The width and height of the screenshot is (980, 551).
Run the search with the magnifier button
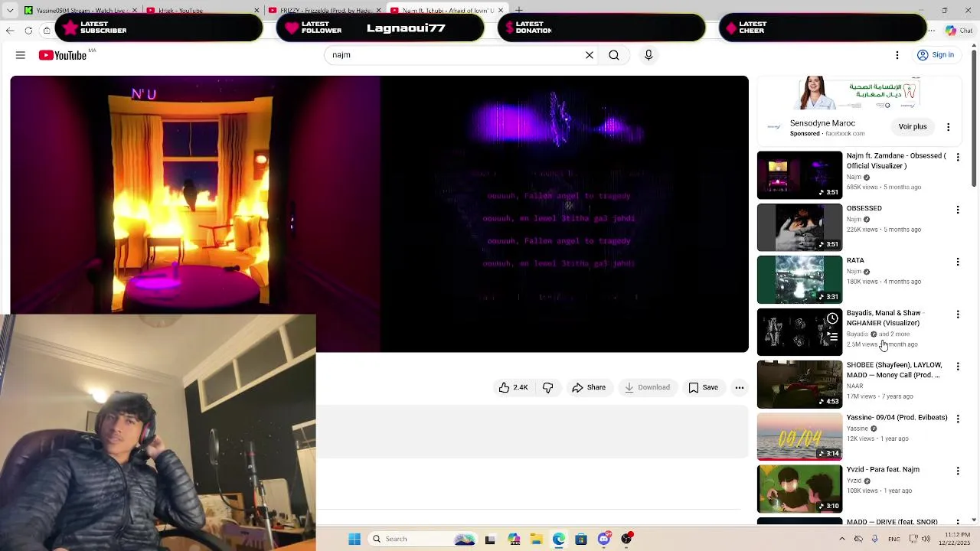614,55
